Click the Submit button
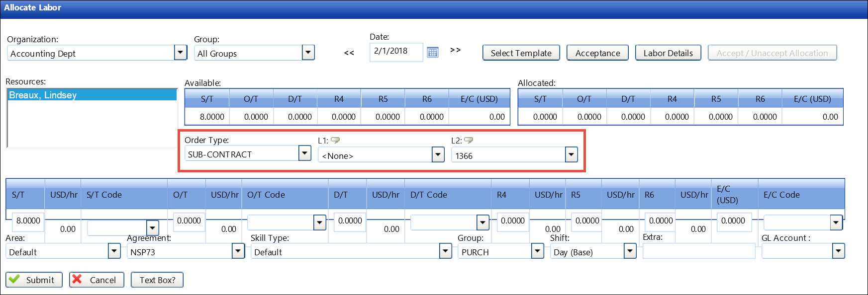The height and width of the screenshot is (295, 868). click(x=34, y=280)
